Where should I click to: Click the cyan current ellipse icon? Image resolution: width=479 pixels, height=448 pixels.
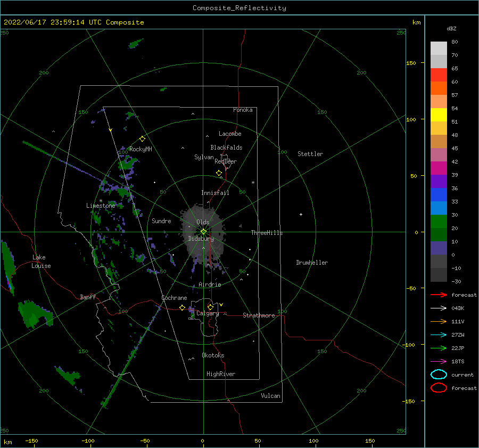(x=439, y=374)
